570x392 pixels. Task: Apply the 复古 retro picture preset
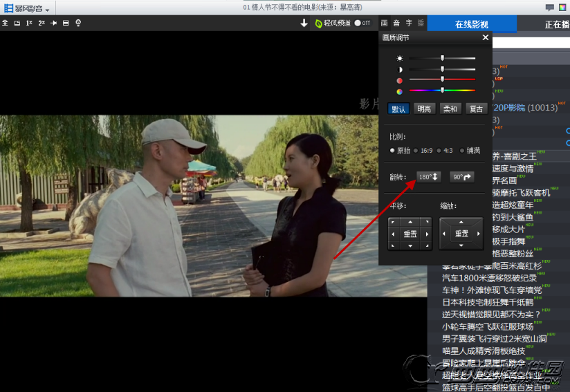pos(477,109)
